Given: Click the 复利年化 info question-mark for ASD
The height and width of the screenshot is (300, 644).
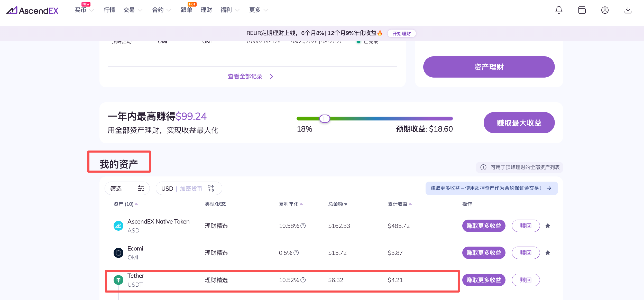Looking at the screenshot, I should click(303, 226).
